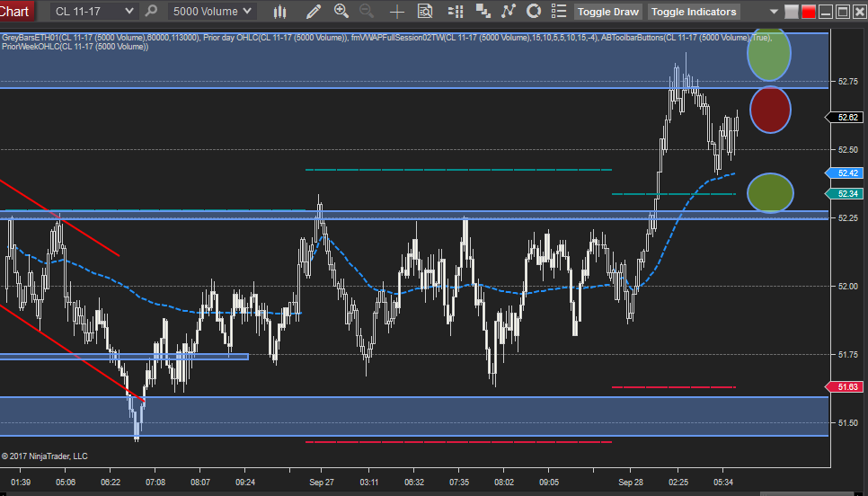The height and width of the screenshot is (496, 868).
Task: Open the Data Series icon
Action: pyautogui.click(x=483, y=11)
